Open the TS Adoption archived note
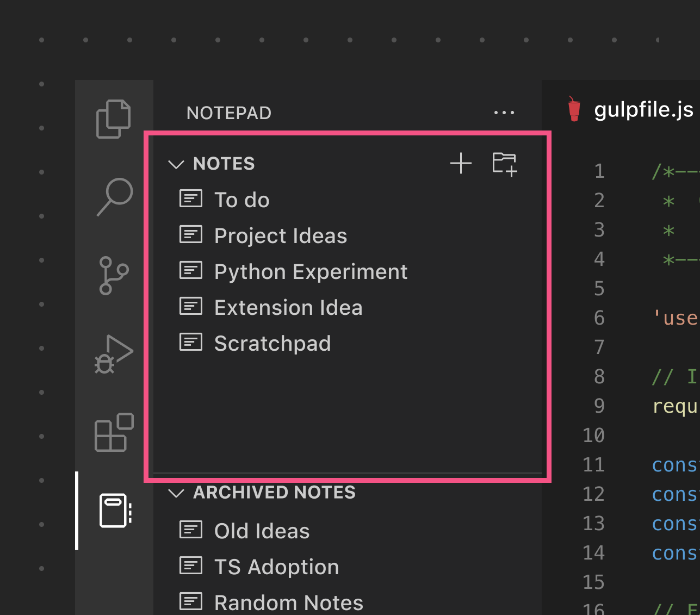Image resolution: width=700 pixels, height=615 pixels. [277, 566]
